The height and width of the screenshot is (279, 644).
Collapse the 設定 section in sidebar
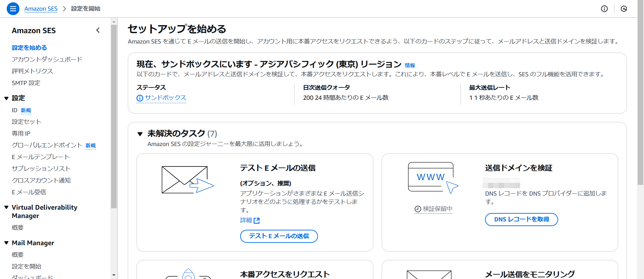(x=6, y=98)
